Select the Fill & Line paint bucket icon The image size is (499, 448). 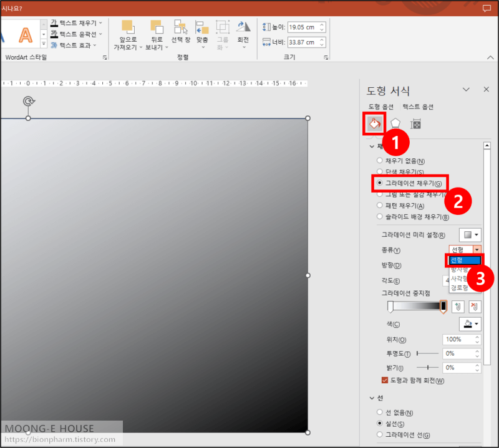click(x=374, y=123)
